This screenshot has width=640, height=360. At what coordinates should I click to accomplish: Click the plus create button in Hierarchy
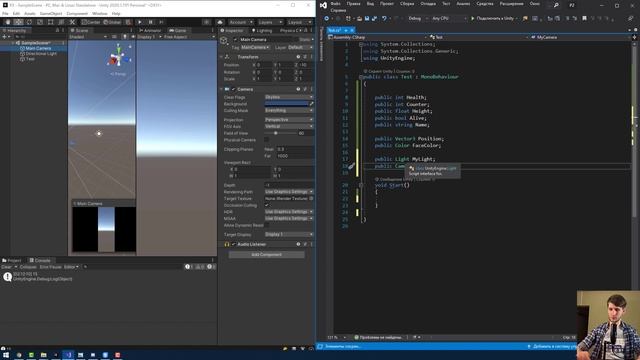5,37
